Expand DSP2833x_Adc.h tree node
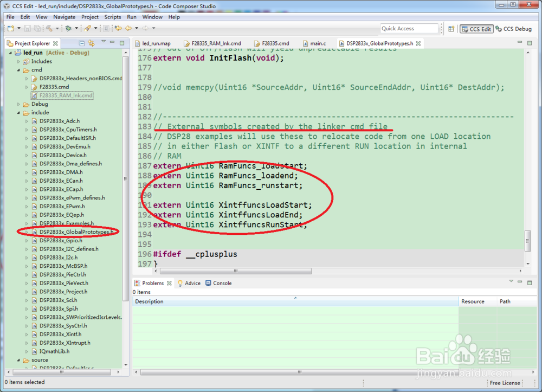 27,121
